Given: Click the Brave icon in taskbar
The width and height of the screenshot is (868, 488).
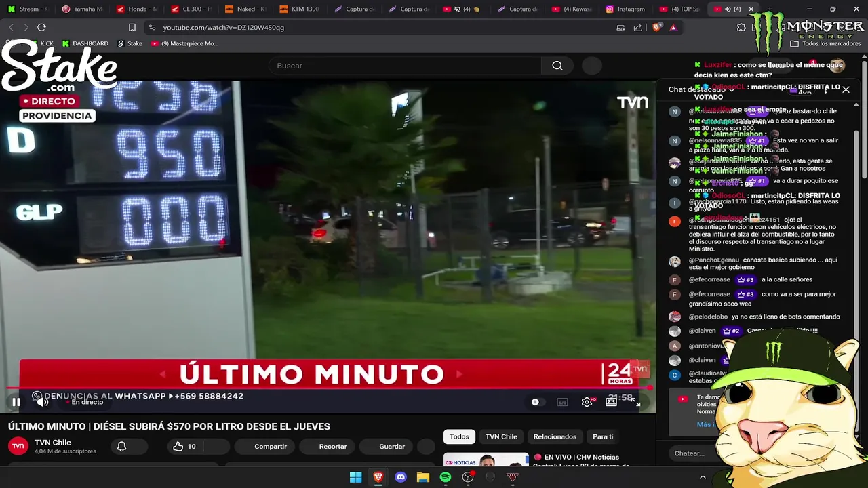Looking at the screenshot, I should point(378,477).
